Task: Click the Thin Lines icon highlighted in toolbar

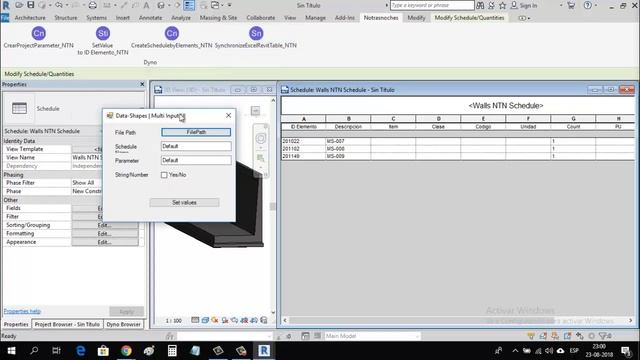Action: (x=189, y=5)
